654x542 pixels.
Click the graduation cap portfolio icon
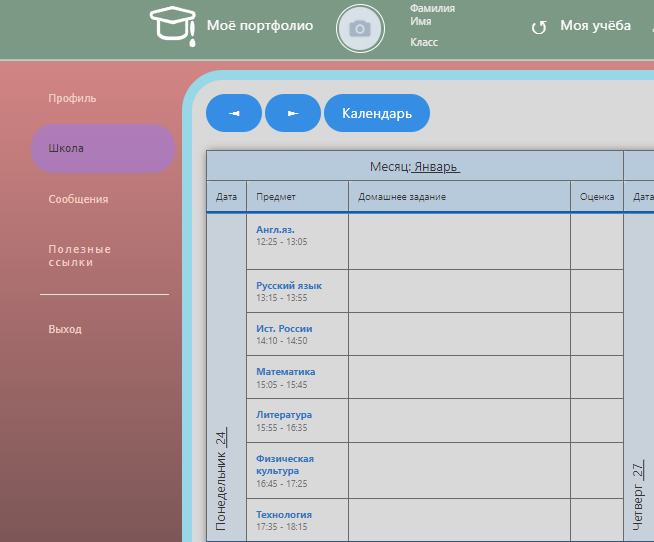click(172, 26)
